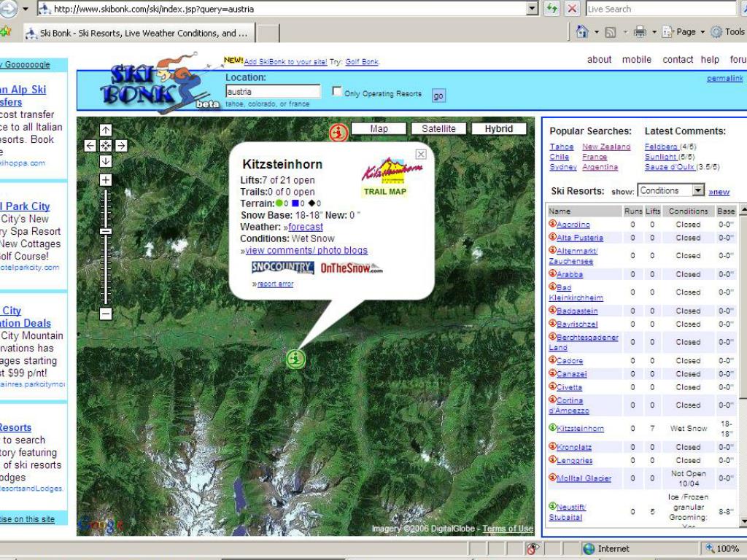Image resolution: width=747 pixels, height=560 pixels.
Task: Click the map zoom slider handle
Action: click(x=106, y=231)
